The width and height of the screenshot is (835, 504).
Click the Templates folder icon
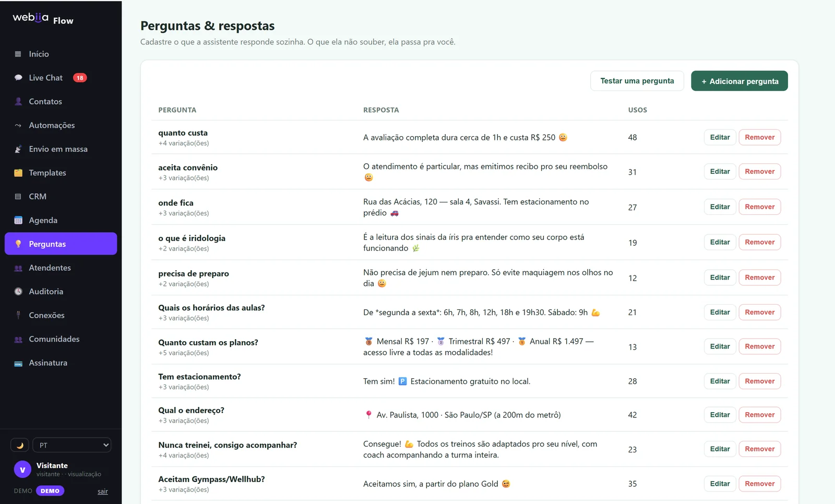point(18,173)
